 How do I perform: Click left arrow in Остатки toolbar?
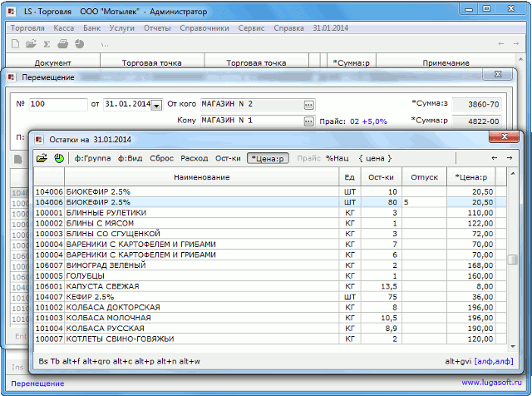point(495,158)
